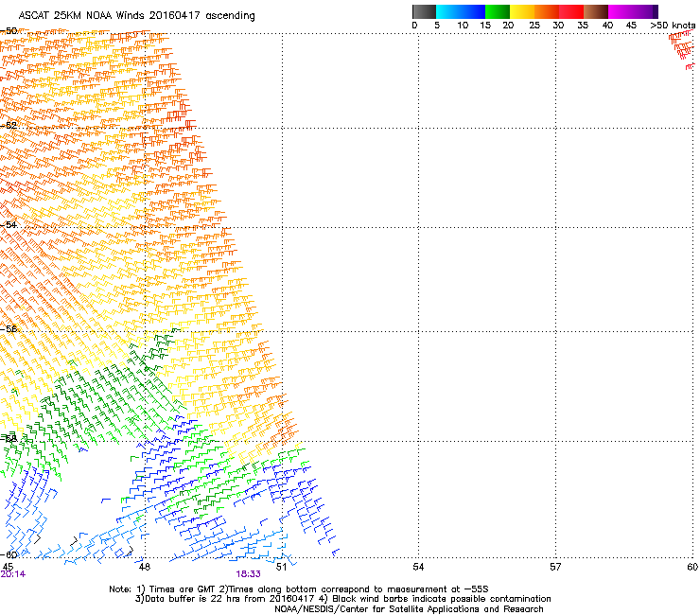700x615 pixels.
Task: Click the -52 latitude axis label
Action: (x=9, y=126)
